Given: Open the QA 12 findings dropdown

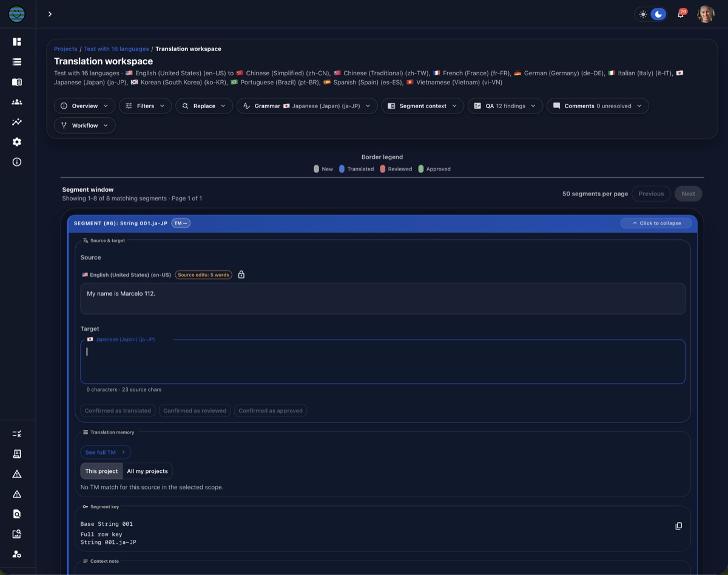Looking at the screenshot, I should [505, 106].
